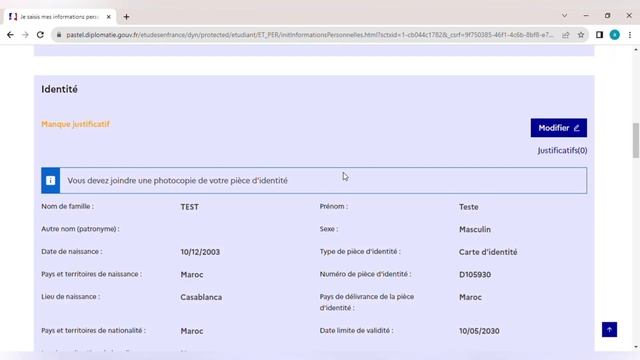Open the Chrome profile avatar
The image size is (640, 360).
click(x=615, y=35)
